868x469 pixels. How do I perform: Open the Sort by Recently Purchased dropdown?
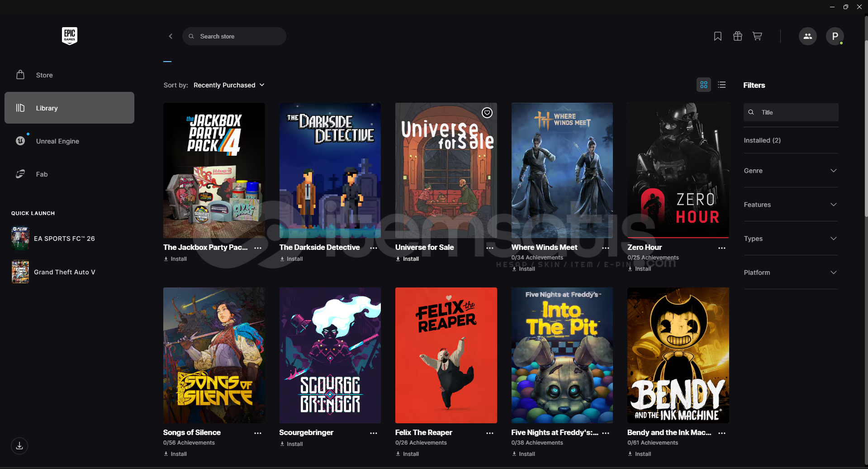tap(229, 85)
